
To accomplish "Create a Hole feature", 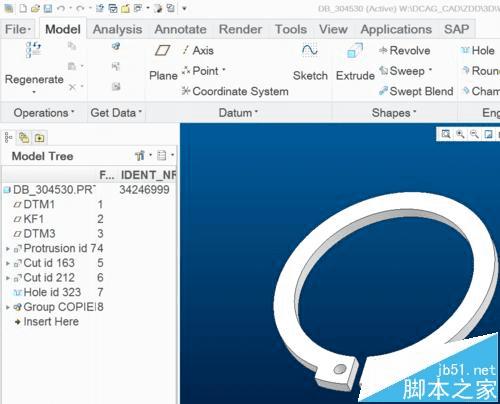I will click(477, 51).
